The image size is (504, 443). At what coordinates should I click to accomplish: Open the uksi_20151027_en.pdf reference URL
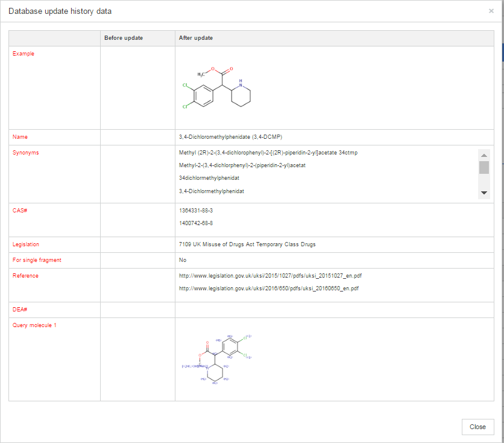[270, 276]
